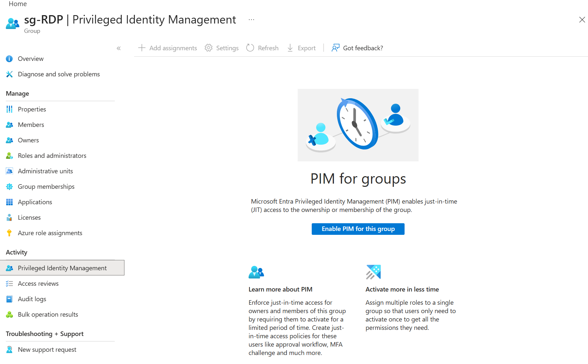
Task: Click the Export download arrow icon
Action: click(290, 48)
